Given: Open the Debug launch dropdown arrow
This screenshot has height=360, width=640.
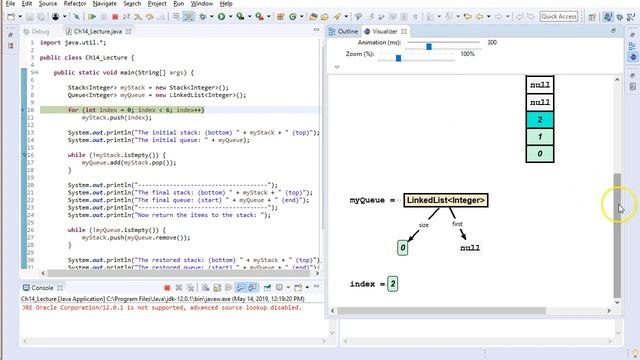Looking at the screenshot, I should pos(211,17).
